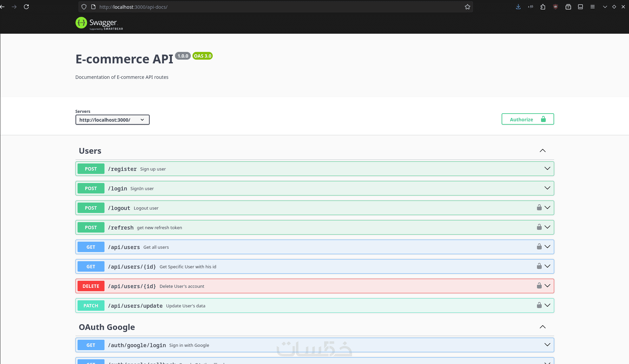The image size is (629, 364).
Task: Click the GET /api/users endpoint path
Action: click(124, 247)
